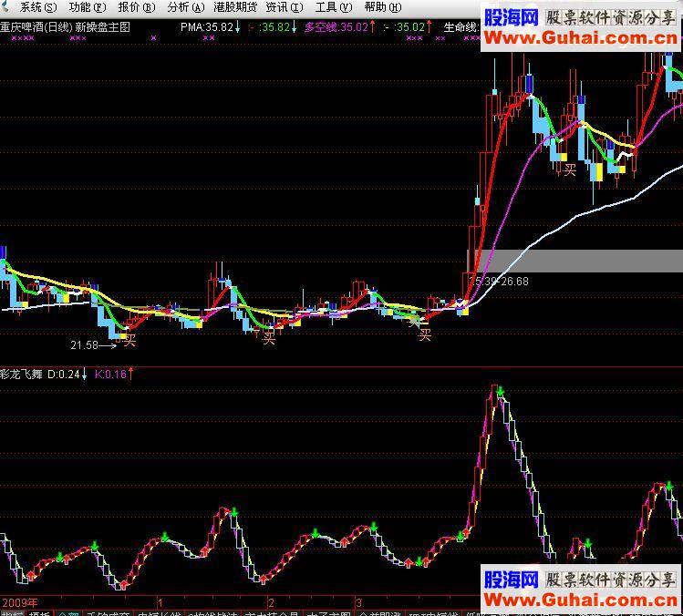The height and width of the screenshot is (616, 683).
Task: Click the 2009年 timeline label
Action: tap(20, 603)
